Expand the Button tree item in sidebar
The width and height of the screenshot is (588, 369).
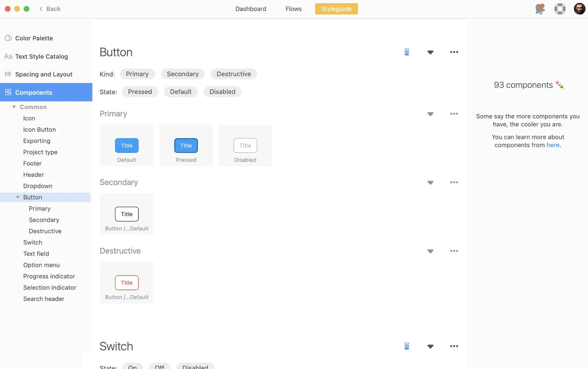click(17, 197)
